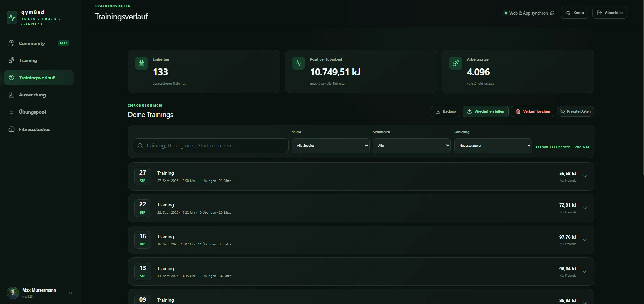This screenshot has height=304, width=644.
Task: Click the 13 SEP date badge
Action: tap(143, 272)
